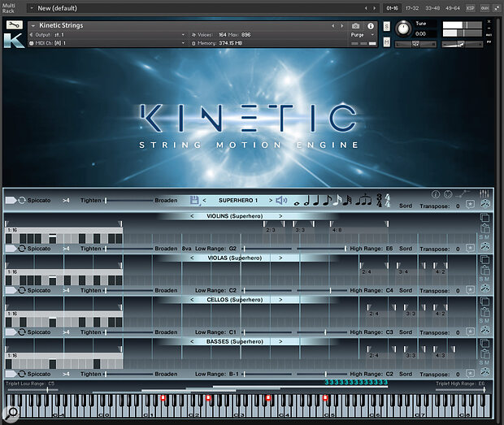Screen dimensions: 504x425
Task: Open the wrench edit-mode icon
Action: pyautogui.click(x=15, y=24)
